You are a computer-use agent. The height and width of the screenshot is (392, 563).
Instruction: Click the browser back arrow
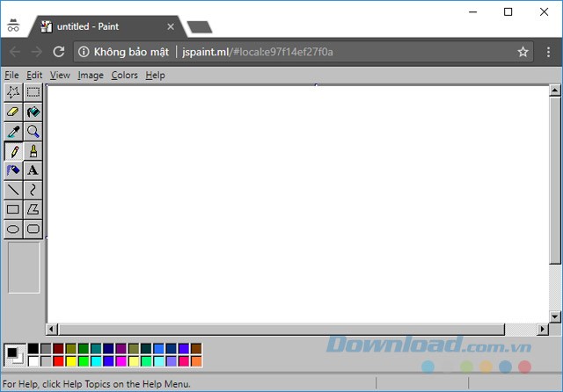[15, 52]
